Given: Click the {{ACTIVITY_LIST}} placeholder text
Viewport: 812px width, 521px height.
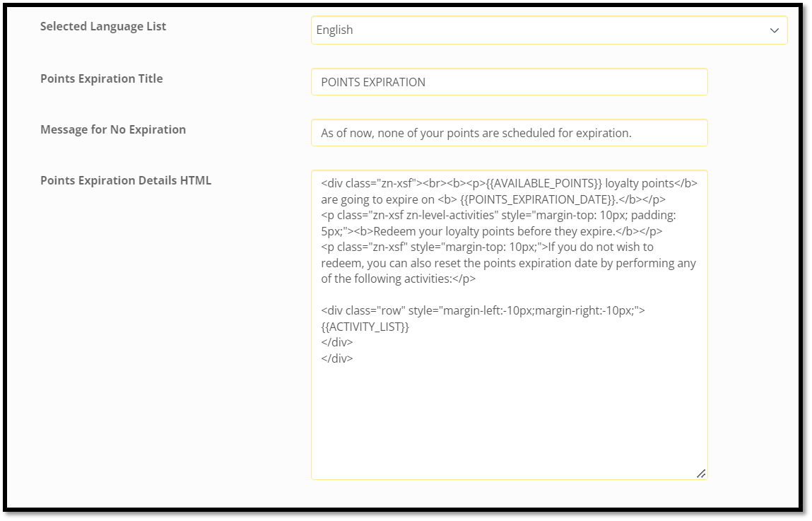Looking at the screenshot, I should (365, 327).
